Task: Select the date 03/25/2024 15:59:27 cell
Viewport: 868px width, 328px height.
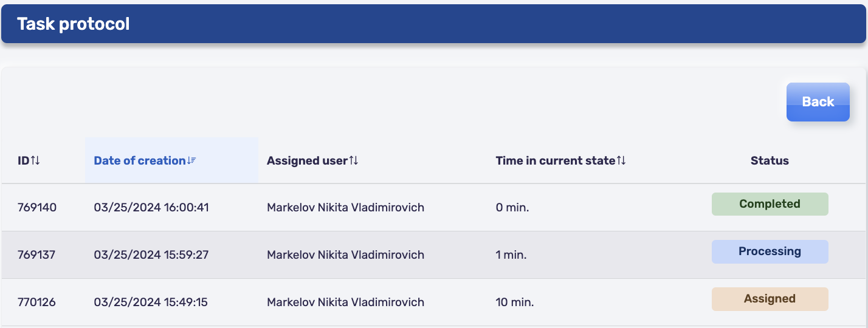Action: 151,255
